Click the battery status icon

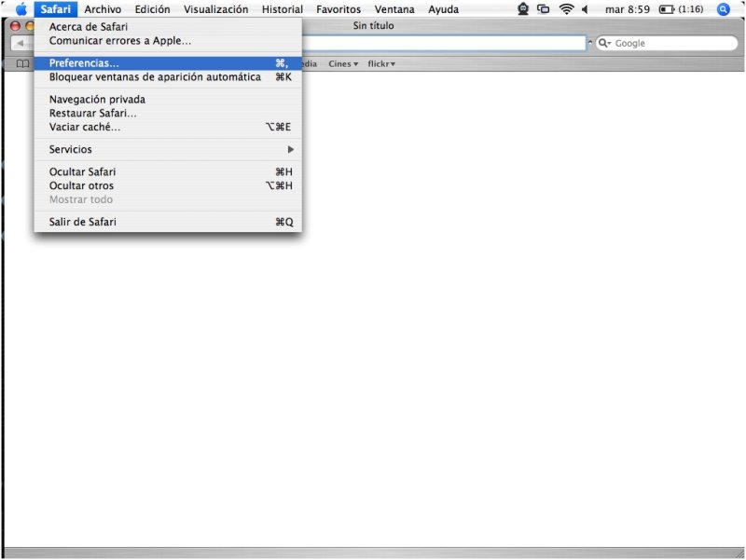point(667,9)
